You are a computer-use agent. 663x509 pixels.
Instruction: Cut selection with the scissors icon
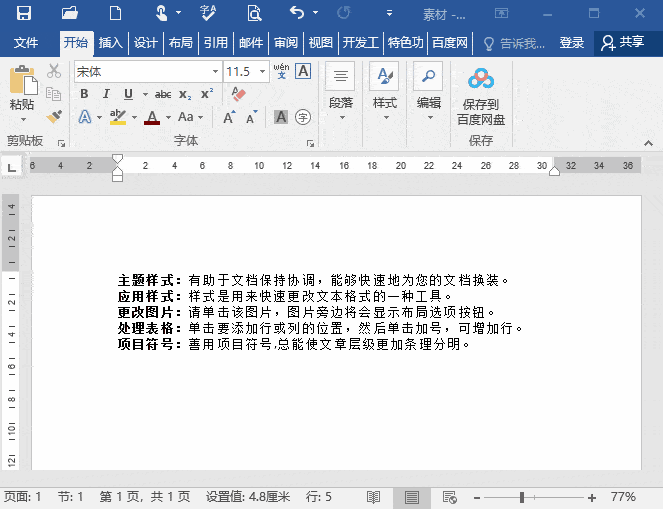point(54,71)
